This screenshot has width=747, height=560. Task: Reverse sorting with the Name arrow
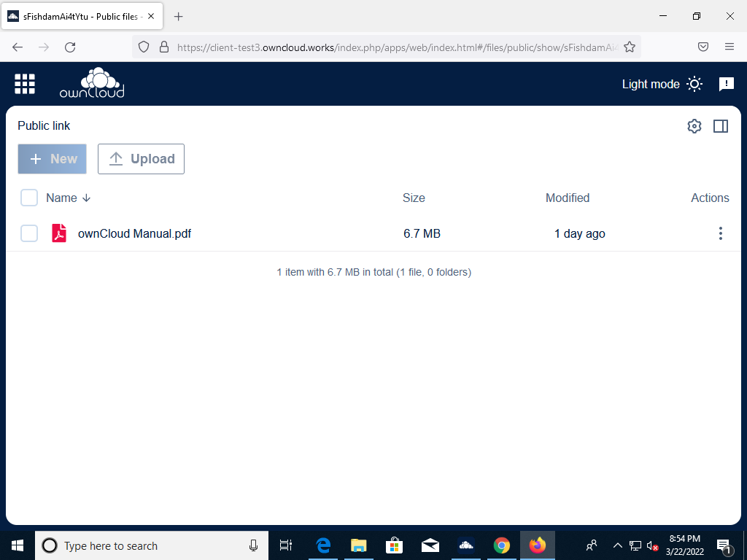click(86, 198)
